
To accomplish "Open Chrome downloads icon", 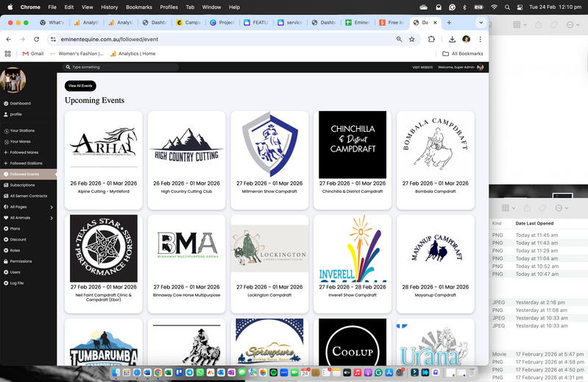I will [x=452, y=39].
